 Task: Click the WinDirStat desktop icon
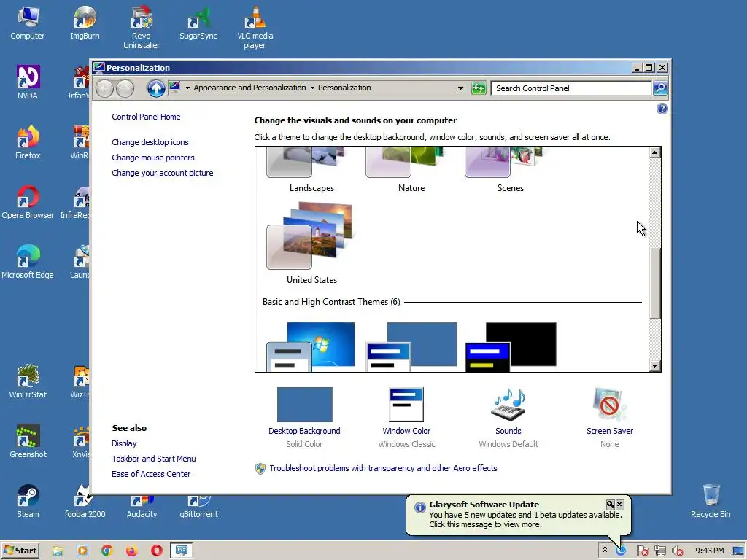pyautogui.click(x=28, y=381)
